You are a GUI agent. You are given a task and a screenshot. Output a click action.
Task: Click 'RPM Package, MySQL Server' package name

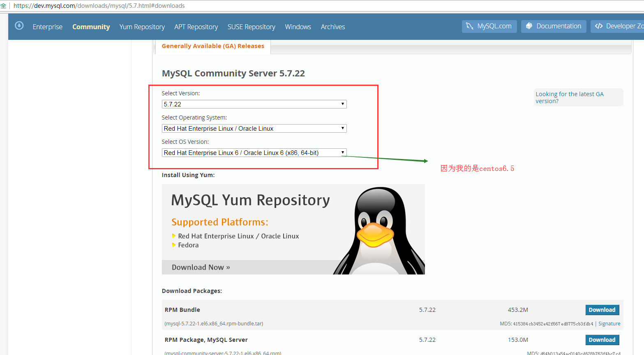click(x=206, y=340)
